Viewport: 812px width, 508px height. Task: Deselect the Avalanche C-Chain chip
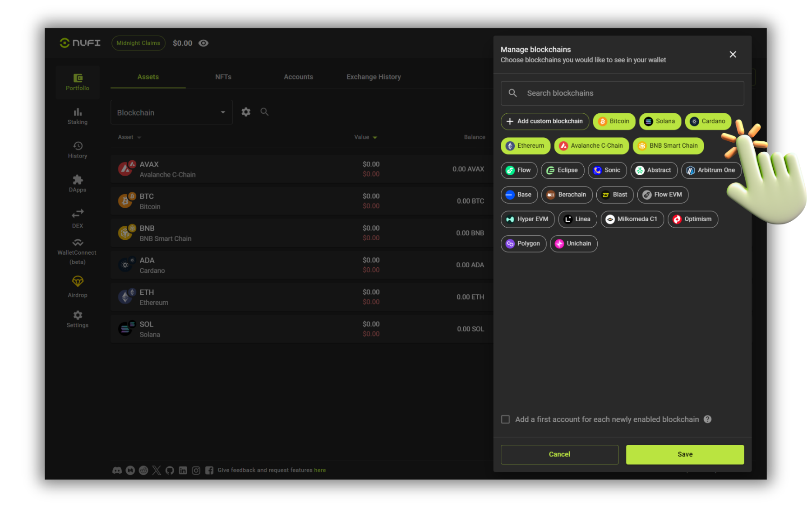pos(591,145)
